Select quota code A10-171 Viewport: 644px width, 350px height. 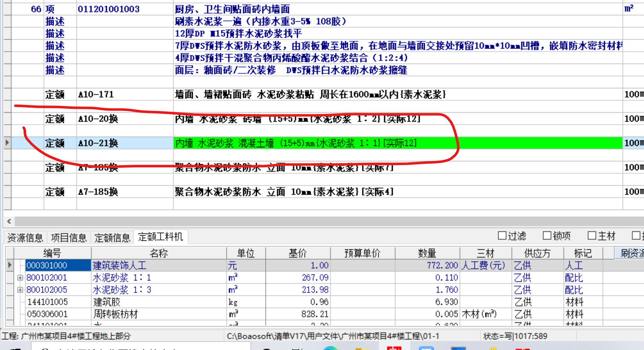point(96,94)
